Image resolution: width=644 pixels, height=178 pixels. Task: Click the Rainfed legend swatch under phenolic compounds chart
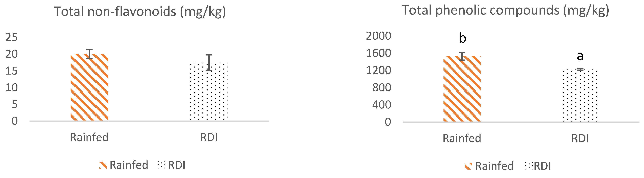point(468,166)
